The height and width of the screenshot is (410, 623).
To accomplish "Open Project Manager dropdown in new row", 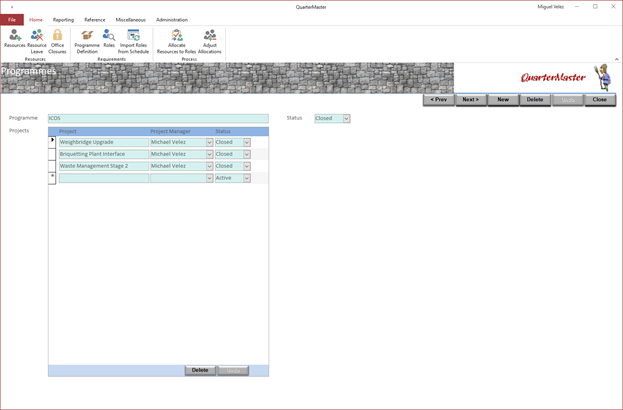I will pos(209,178).
